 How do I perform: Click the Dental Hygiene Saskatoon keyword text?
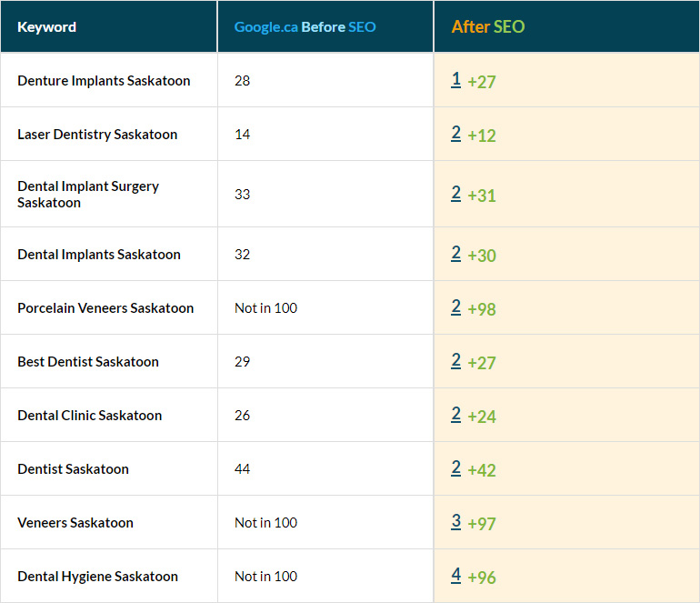click(x=97, y=577)
